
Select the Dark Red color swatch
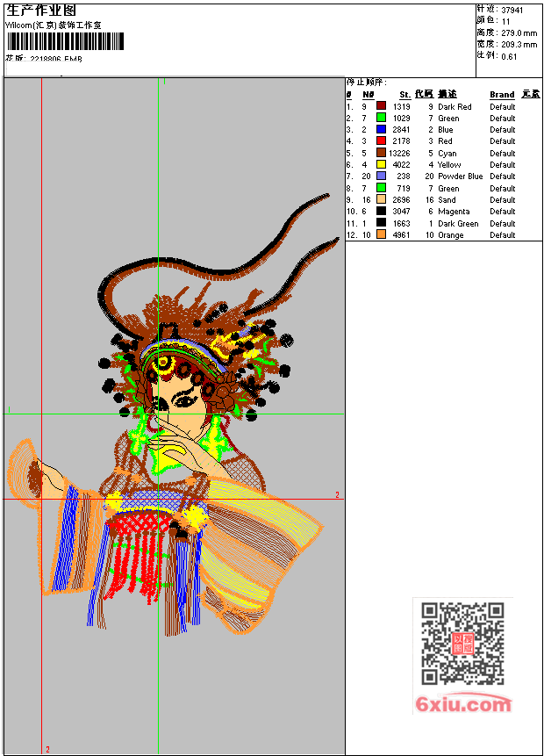[x=381, y=105]
